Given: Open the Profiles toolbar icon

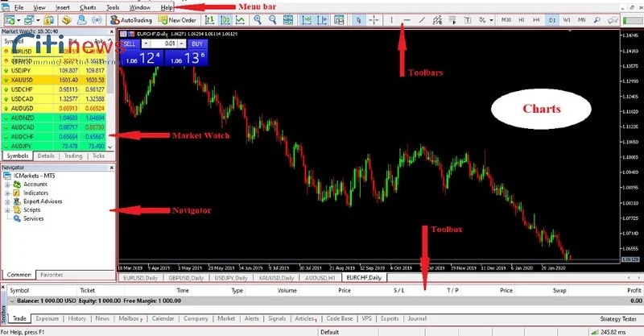Looking at the screenshot, I should pyautogui.click(x=29, y=19).
